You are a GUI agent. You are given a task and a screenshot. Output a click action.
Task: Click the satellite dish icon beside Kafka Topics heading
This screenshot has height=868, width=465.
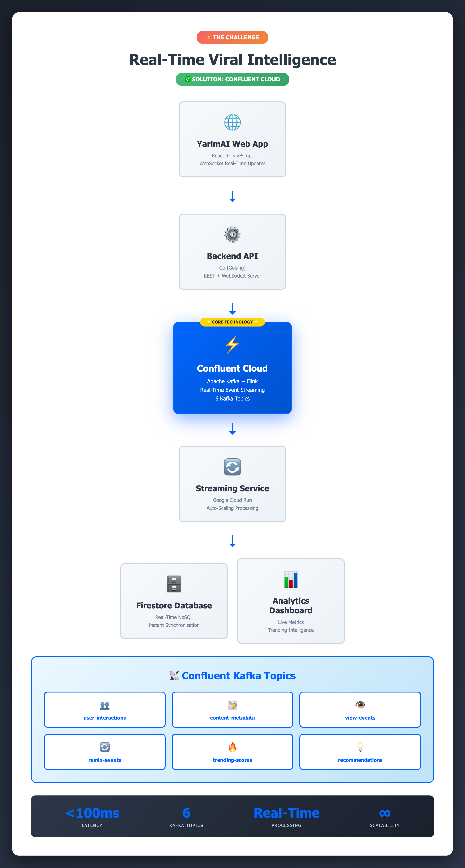pyautogui.click(x=174, y=676)
